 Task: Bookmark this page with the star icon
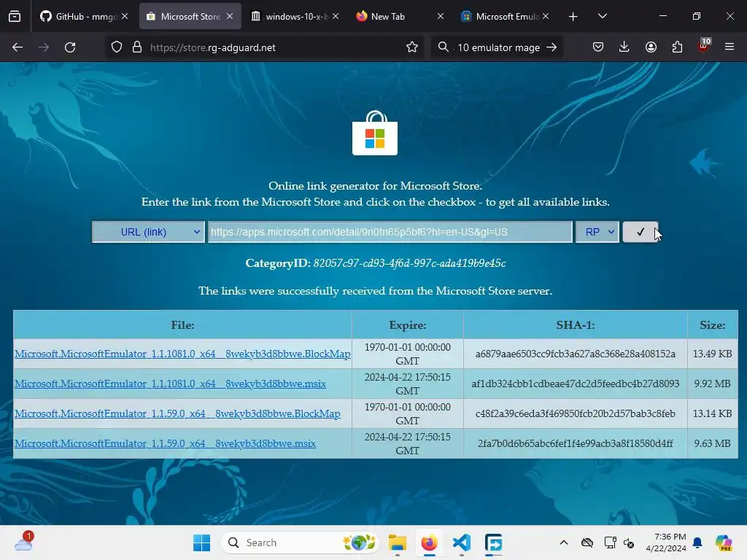point(412,47)
